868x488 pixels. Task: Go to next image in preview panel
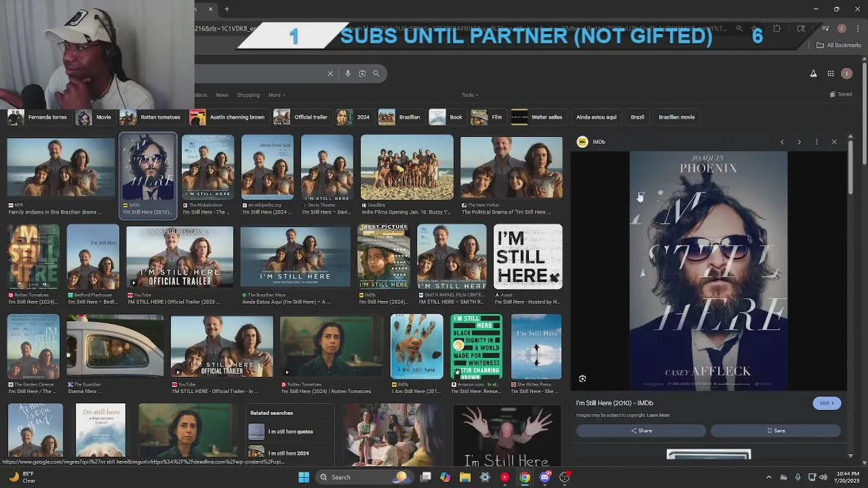point(799,142)
